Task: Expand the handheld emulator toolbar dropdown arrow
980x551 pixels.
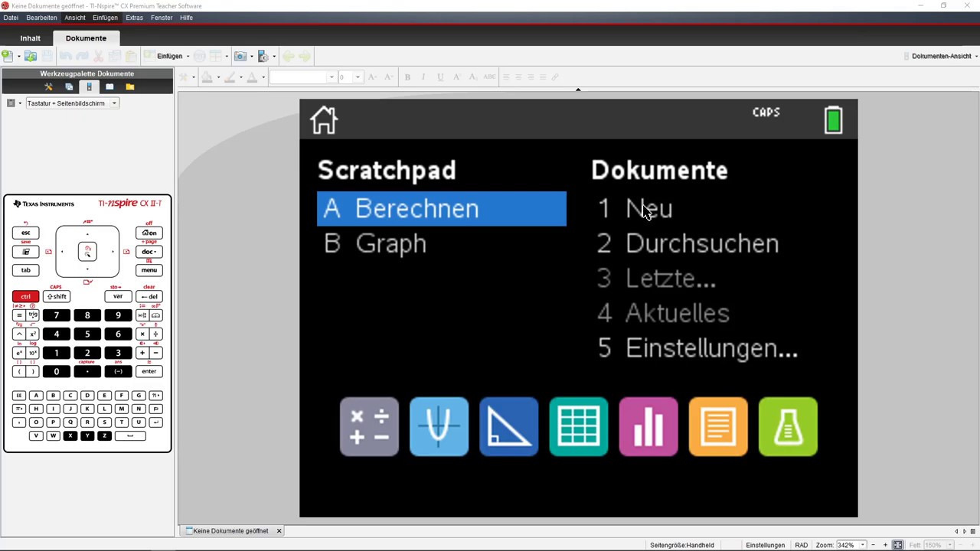Action: click(x=274, y=56)
